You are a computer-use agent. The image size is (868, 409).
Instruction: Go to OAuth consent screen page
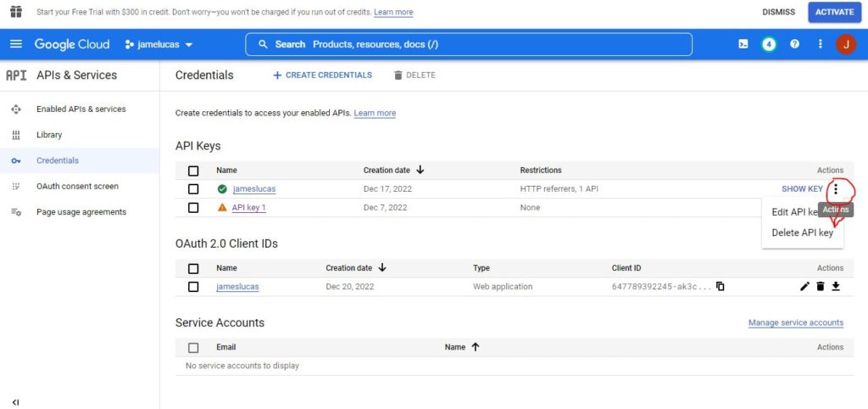[77, 187]
